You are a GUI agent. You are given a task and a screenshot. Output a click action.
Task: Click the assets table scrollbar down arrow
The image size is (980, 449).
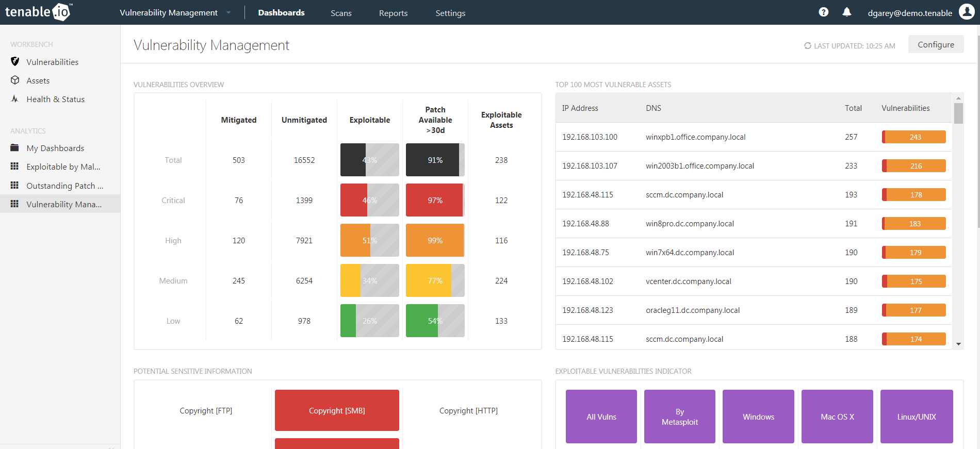point(958,344)
